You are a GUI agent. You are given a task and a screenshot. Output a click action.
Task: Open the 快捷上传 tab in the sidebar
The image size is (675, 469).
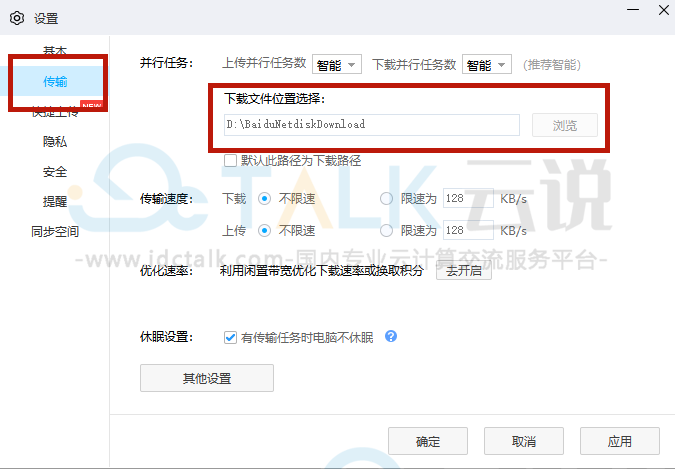55,112
